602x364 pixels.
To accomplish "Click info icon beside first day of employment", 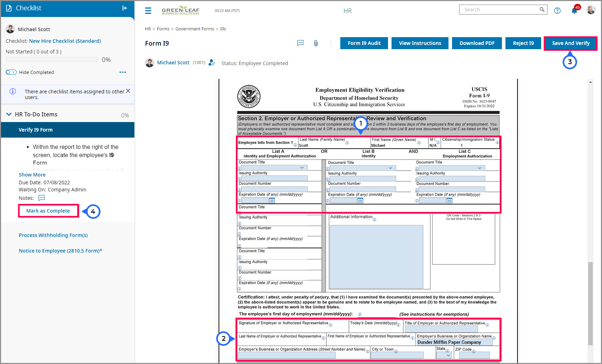I will point(360,314).
